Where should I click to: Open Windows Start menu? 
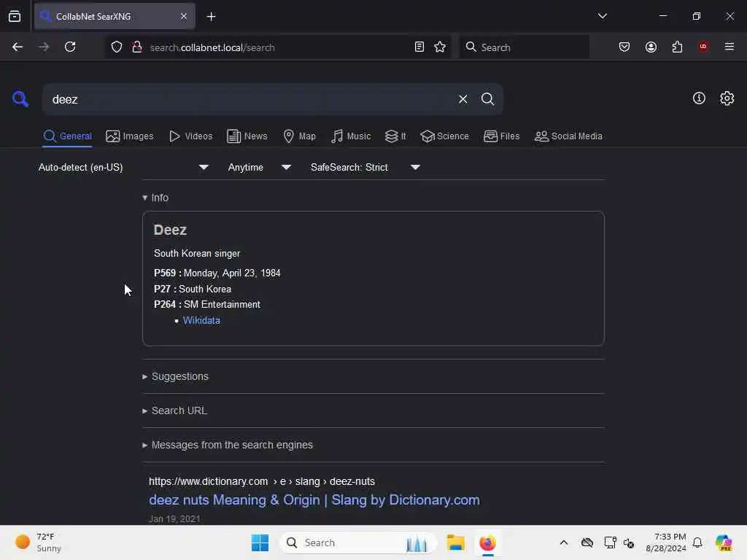click(260, 542)
